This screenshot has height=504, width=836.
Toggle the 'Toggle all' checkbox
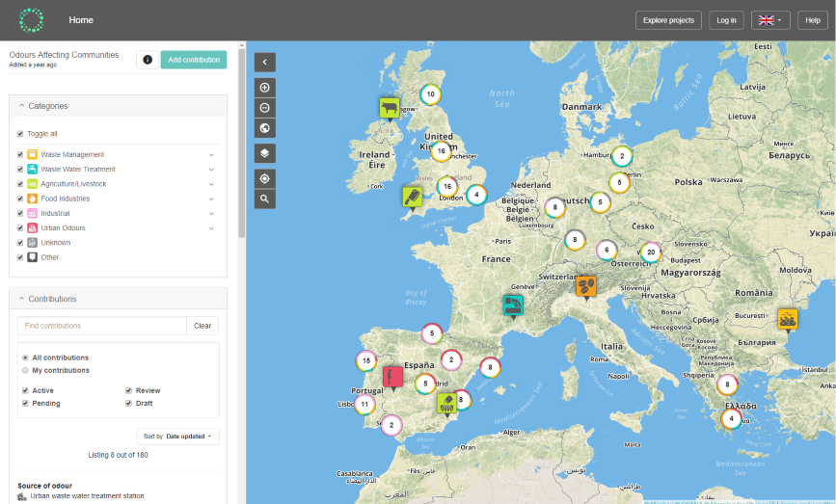coord(20,134)
